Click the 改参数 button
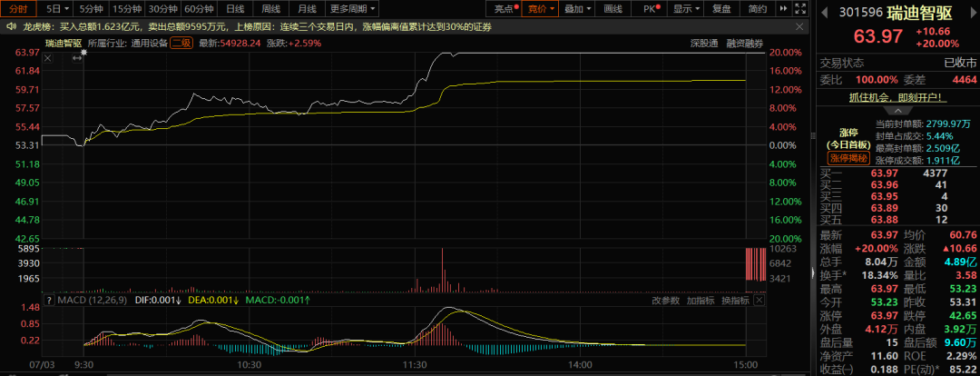 point(666,301)
